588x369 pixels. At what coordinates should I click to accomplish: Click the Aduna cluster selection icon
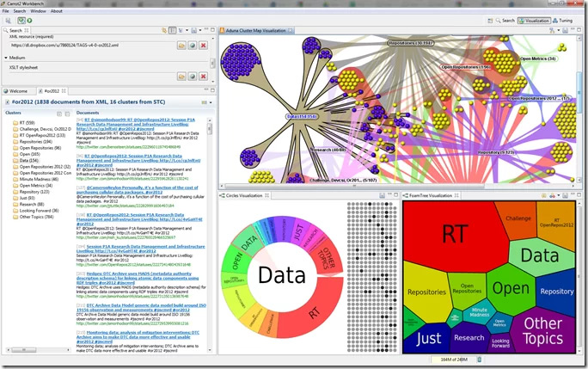(x=552, y=30)
